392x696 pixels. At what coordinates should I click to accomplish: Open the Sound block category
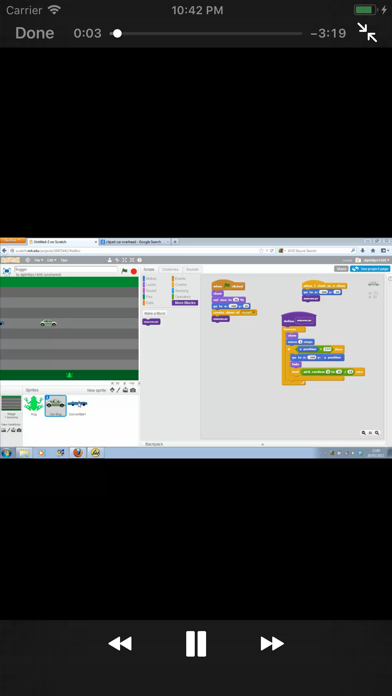[x=150, y=291]
